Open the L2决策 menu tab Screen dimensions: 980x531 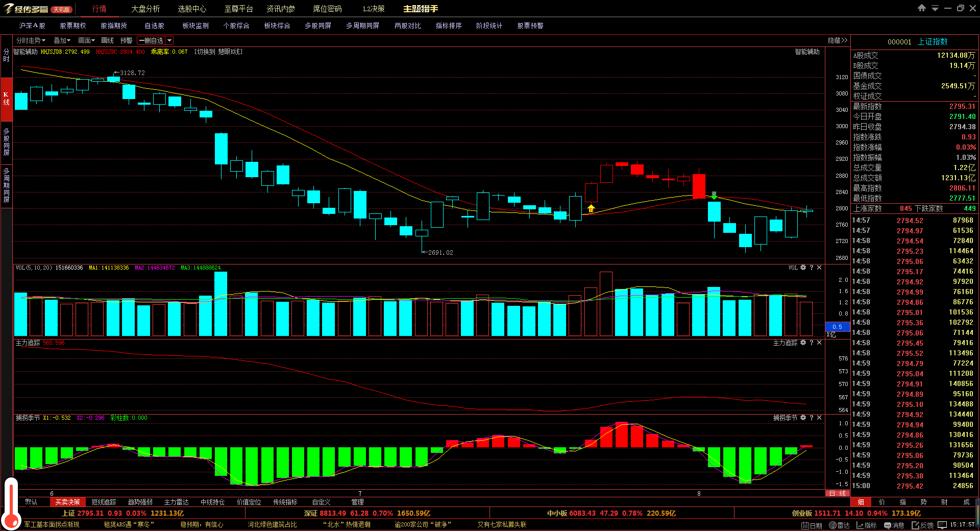click(x=374, y=9)
